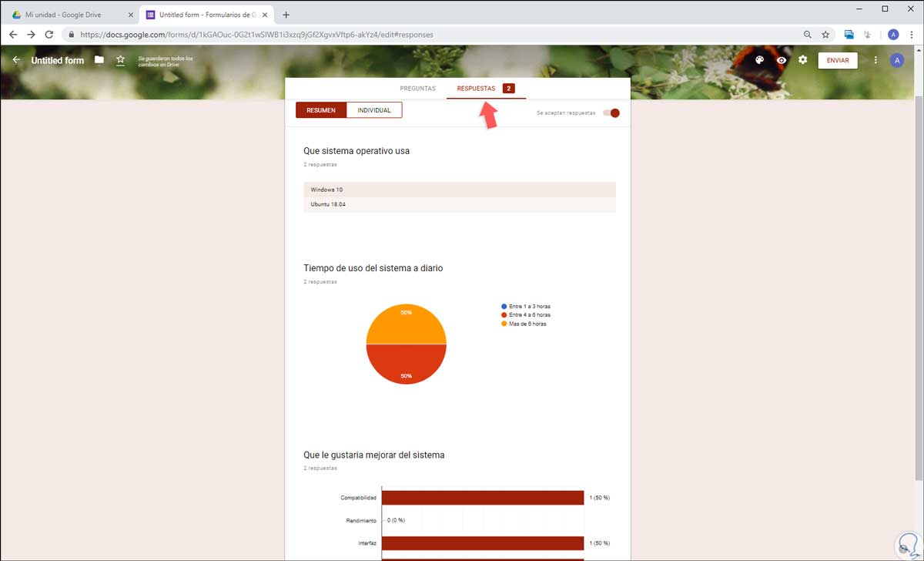924x561 pixels.
Task: Star the Untitled form
Action: 120,60
